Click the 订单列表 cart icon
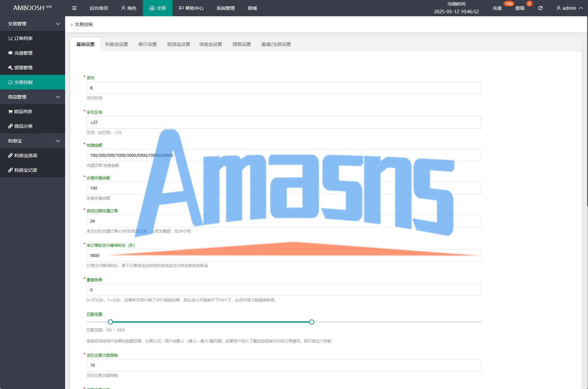 pyautogui.click(x=10, y=38)
